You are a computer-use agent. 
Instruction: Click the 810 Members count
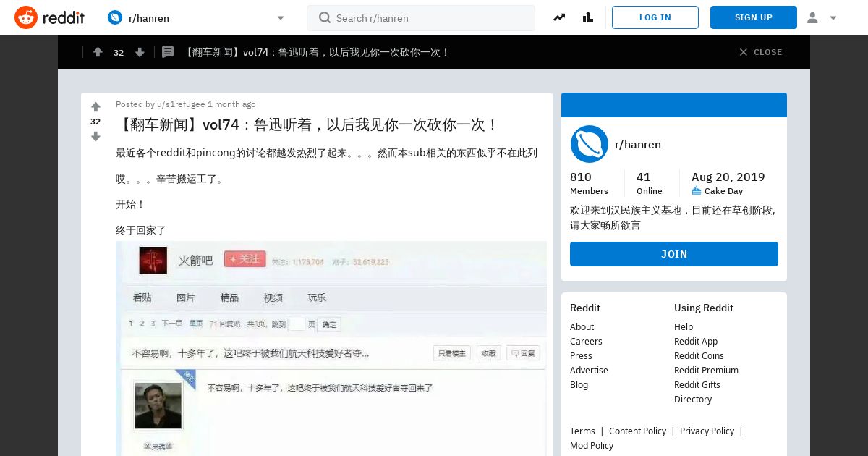tap(589, 183)
